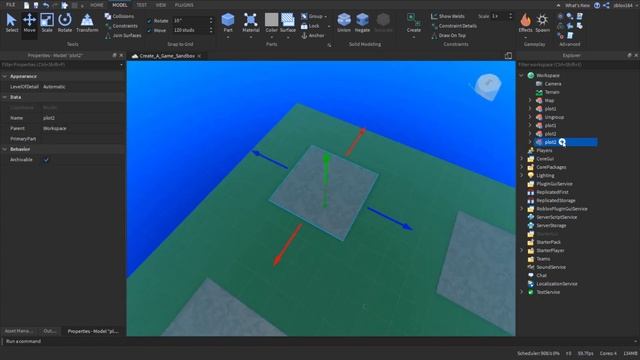Expand the Ungroup model in Explorer
Viewport: 640px width, 360px height.
[530, 117]
